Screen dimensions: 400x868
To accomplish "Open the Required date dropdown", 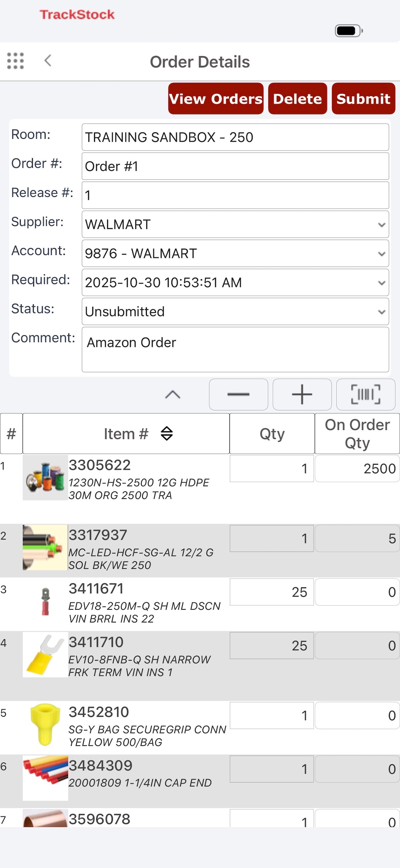I will click(x=235, y=283).
